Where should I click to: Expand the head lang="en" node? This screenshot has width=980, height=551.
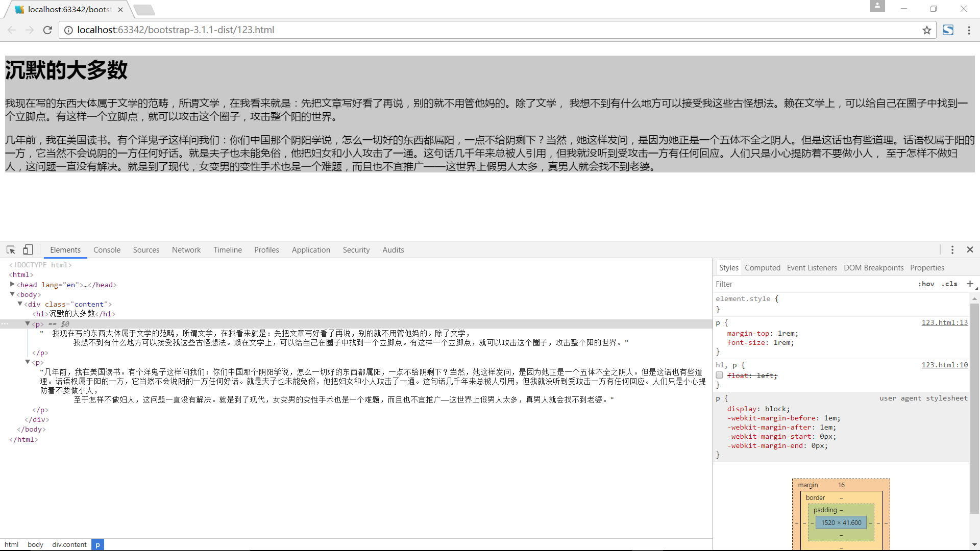point(12,285)
